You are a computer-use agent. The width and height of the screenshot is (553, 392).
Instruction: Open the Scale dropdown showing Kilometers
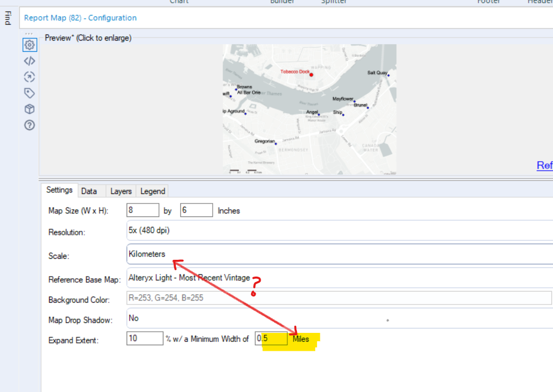tap(340, 254)
